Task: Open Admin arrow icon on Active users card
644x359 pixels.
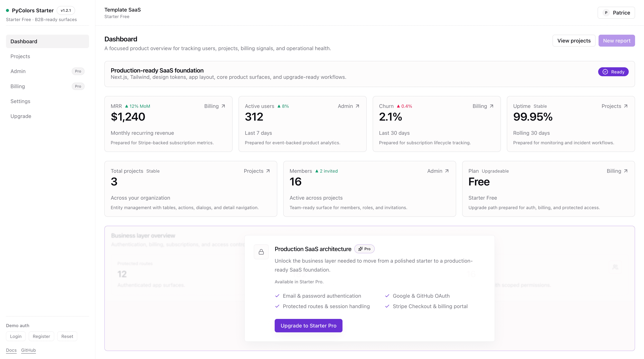Action: coord(358,106)
